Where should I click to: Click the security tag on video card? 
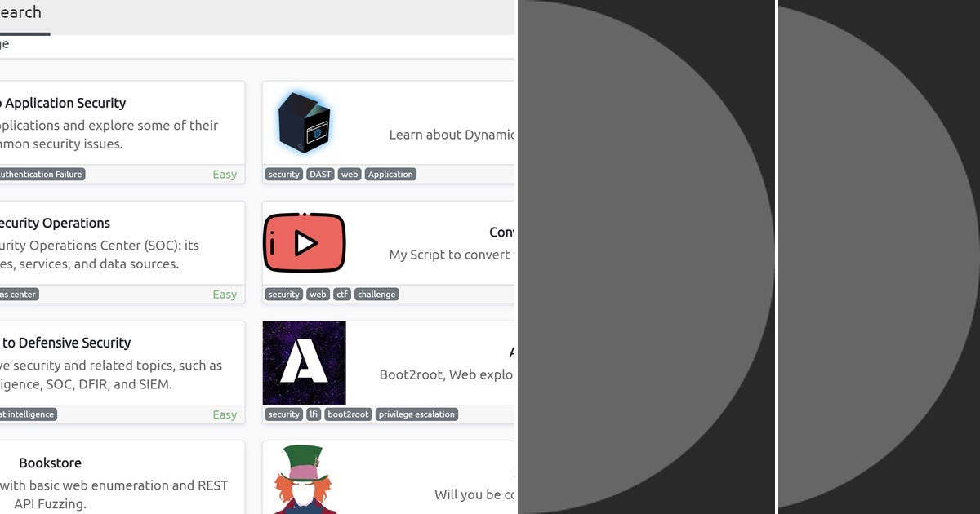[284, 294]
